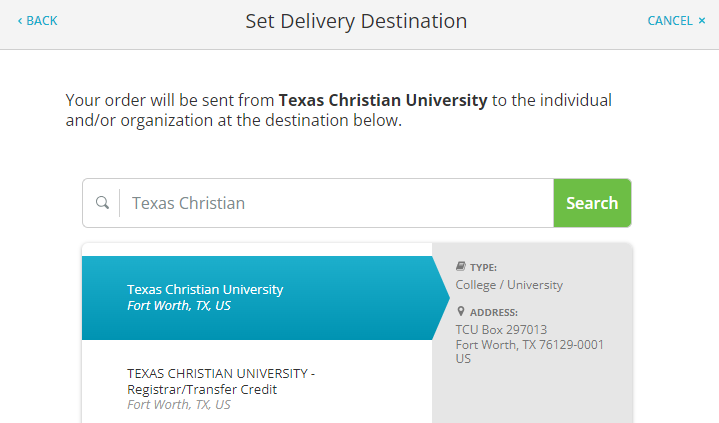Select Texas Christian University result
Viewport: 719px width, 423px height.
(257, 298)
